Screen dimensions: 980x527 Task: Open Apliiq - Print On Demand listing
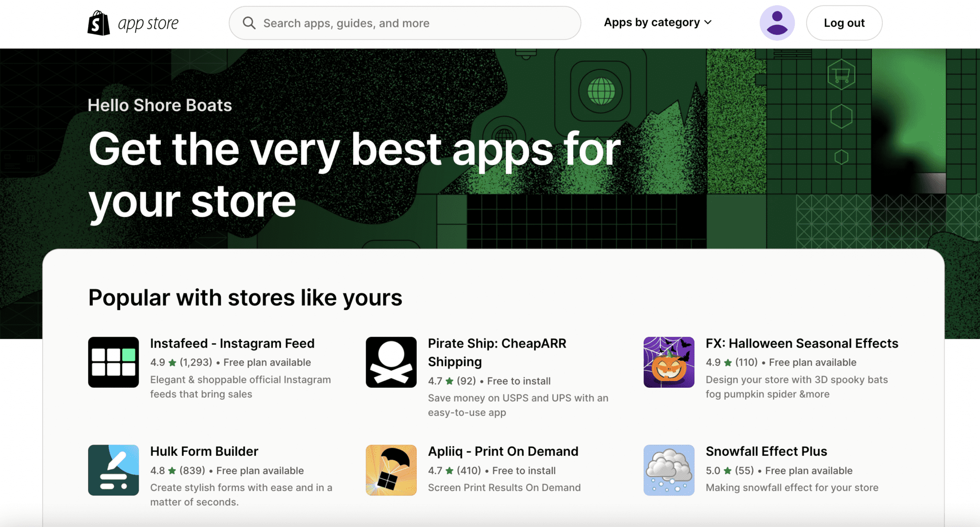503,451
